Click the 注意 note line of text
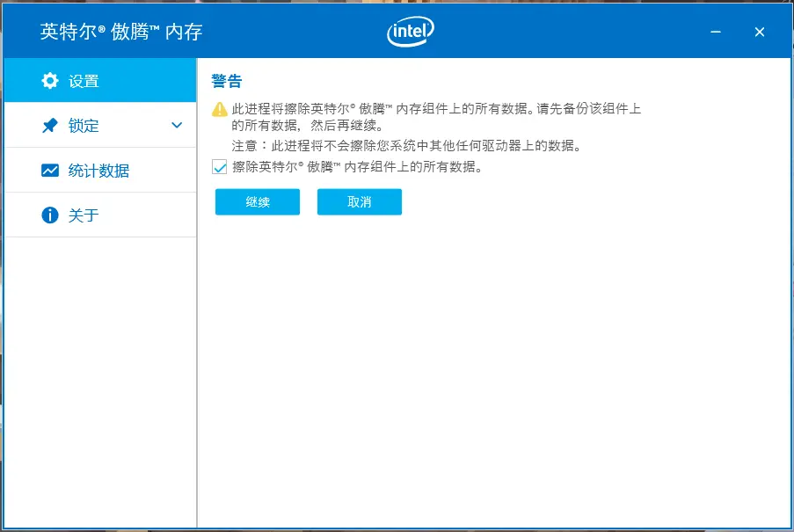 400,145
